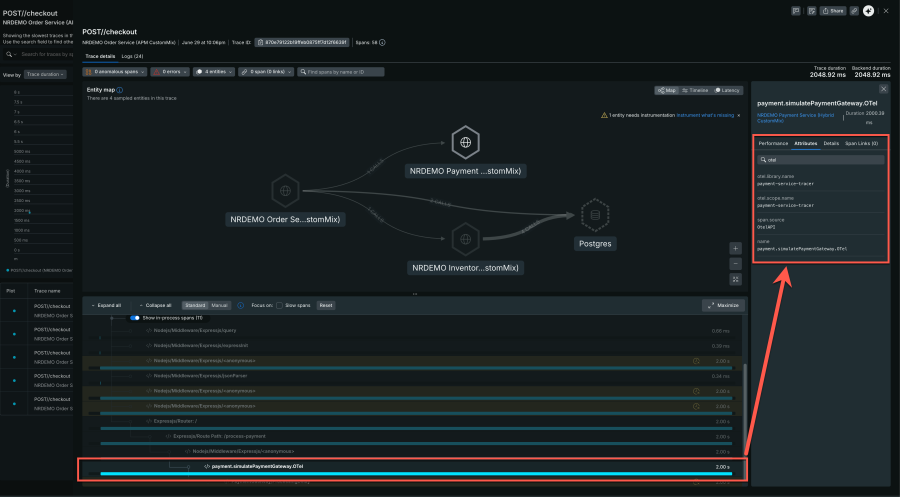Open the Entity map info icon
The image size is (900, 497).
click(119, 90)
